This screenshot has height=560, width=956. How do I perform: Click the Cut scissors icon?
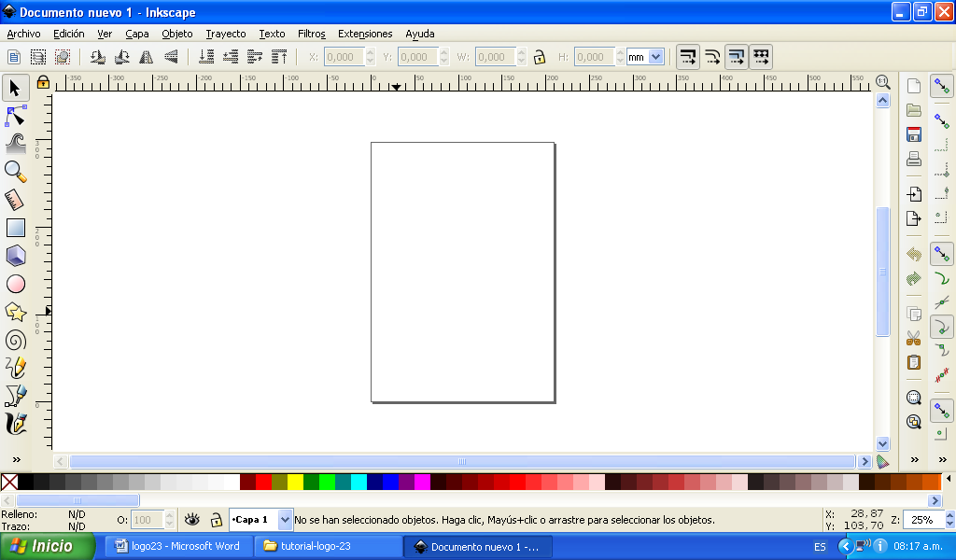tap(913, 338)
